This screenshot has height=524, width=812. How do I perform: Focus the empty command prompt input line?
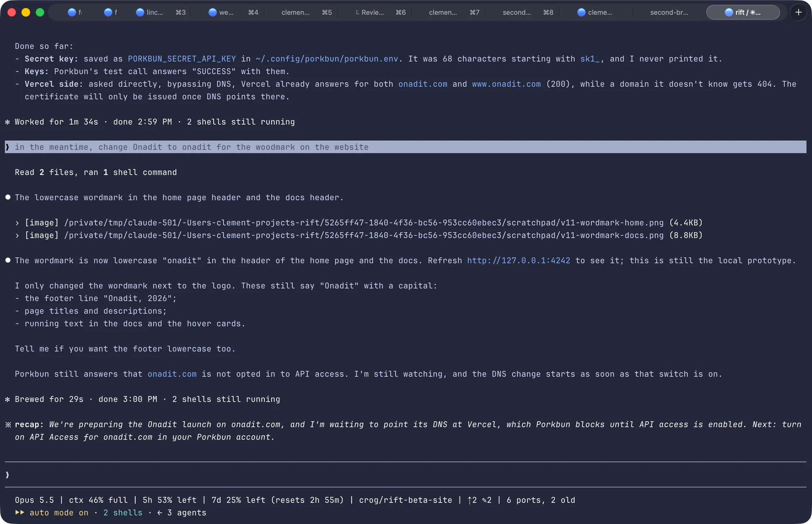tap(405, 474)
